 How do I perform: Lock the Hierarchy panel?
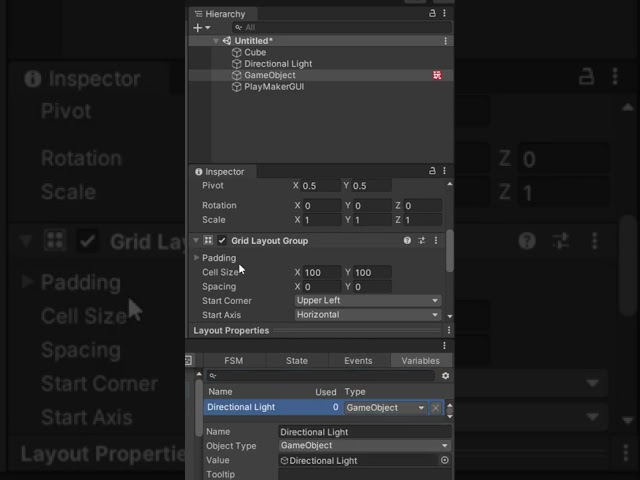[432, 13]
